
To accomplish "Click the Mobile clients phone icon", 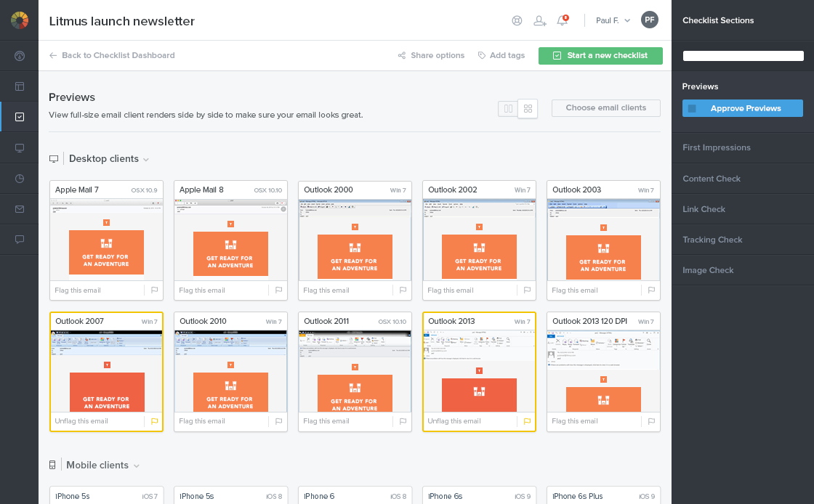I will click(x=52, y=465).
